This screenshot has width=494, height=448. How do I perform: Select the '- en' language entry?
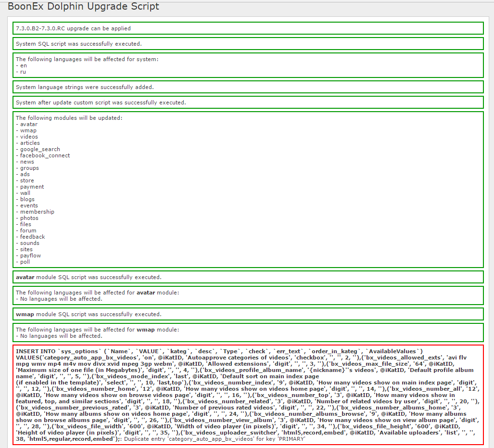coord(22,65)
